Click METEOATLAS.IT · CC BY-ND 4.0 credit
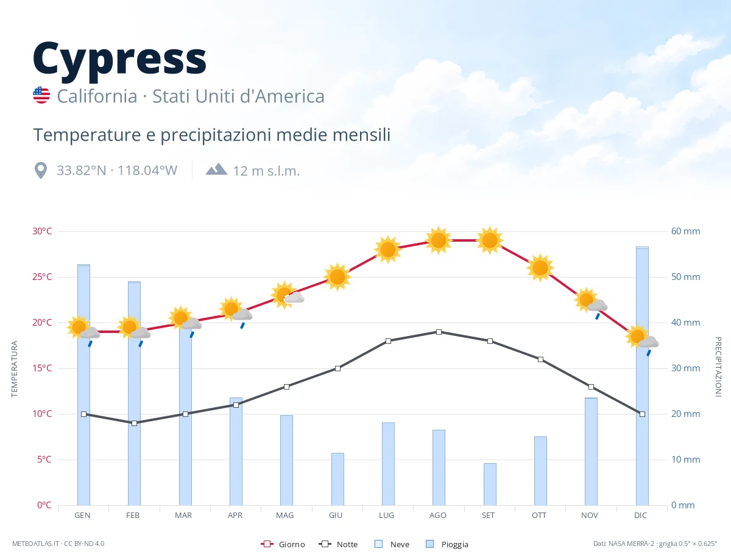This screenshot has width=731, height=560. click(x=58, y=544)
